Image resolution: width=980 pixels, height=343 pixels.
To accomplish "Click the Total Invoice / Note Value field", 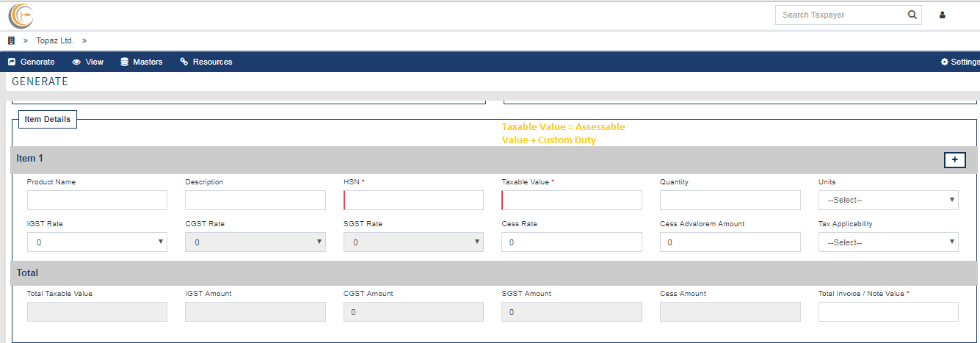I will (888, 311).
